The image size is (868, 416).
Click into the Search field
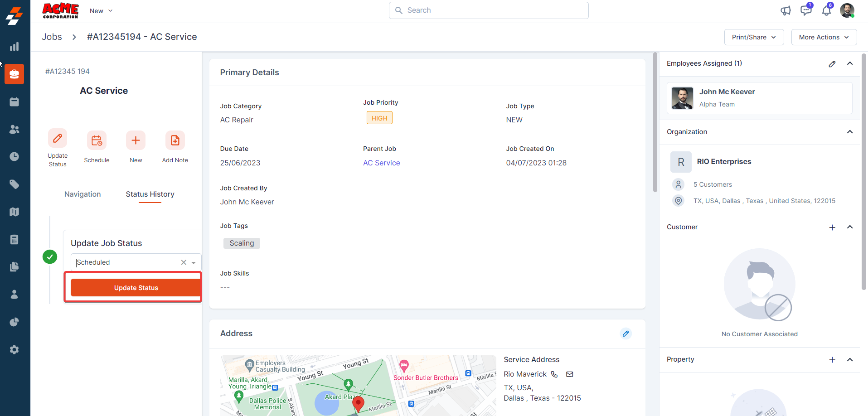click(489, 10)
